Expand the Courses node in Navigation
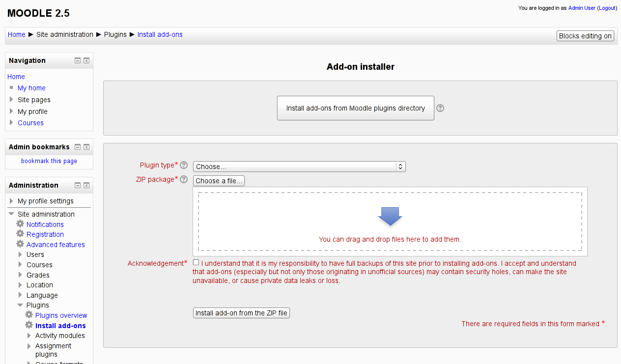 [11, 122]
